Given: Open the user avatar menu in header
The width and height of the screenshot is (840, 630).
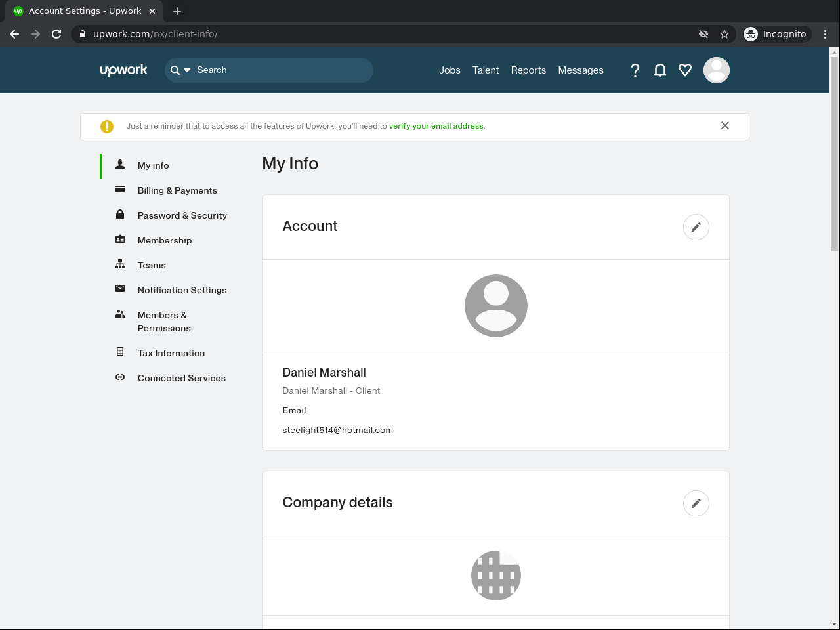Looking at the screenshot, I should (717, 70).
